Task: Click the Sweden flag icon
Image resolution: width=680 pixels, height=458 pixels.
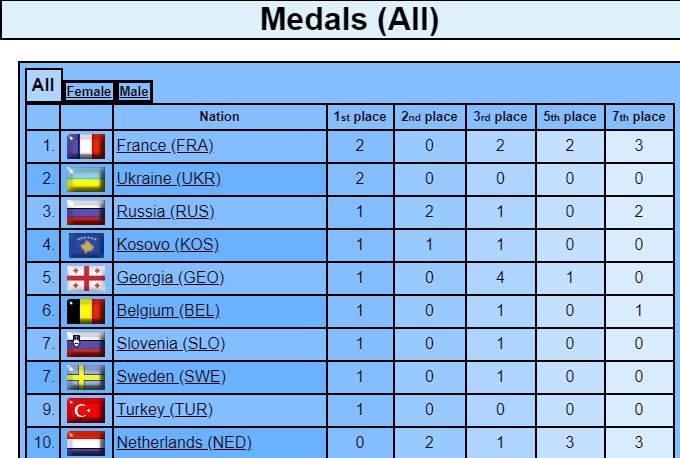Action: click(86, 377)
